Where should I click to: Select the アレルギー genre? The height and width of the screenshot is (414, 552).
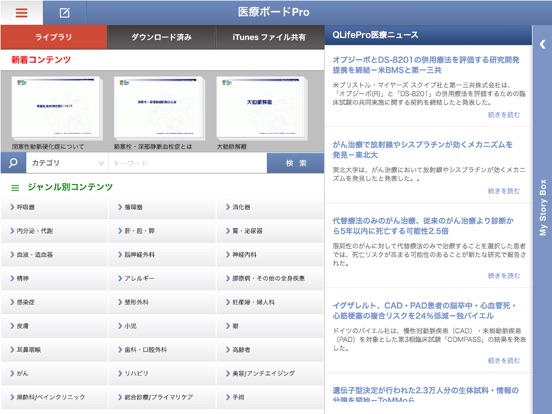point(162,278)
